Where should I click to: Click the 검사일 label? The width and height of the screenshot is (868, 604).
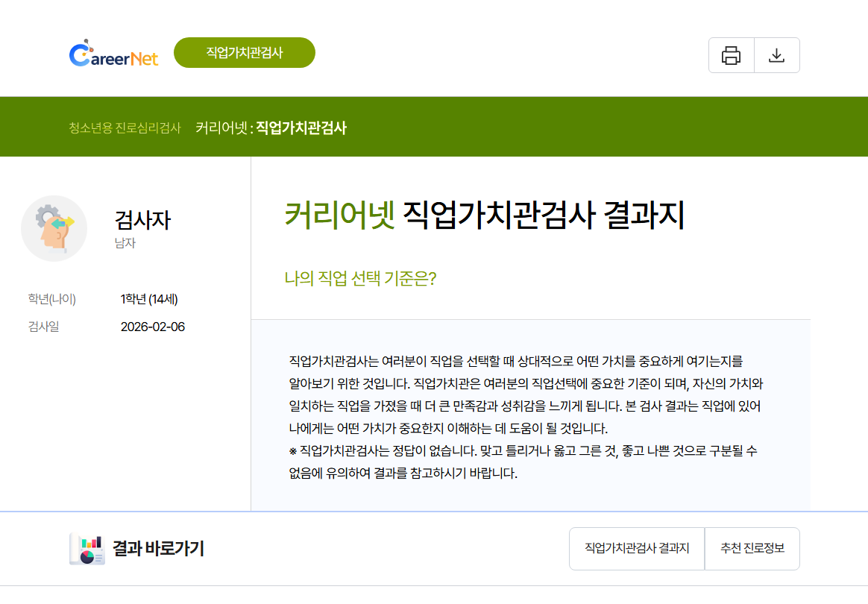43,327
